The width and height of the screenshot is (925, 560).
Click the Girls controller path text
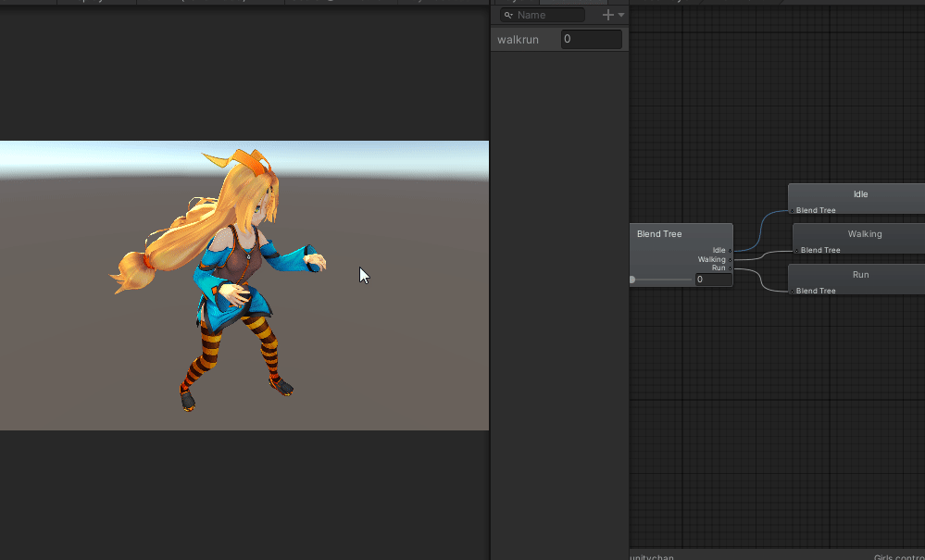click(899, 556)
